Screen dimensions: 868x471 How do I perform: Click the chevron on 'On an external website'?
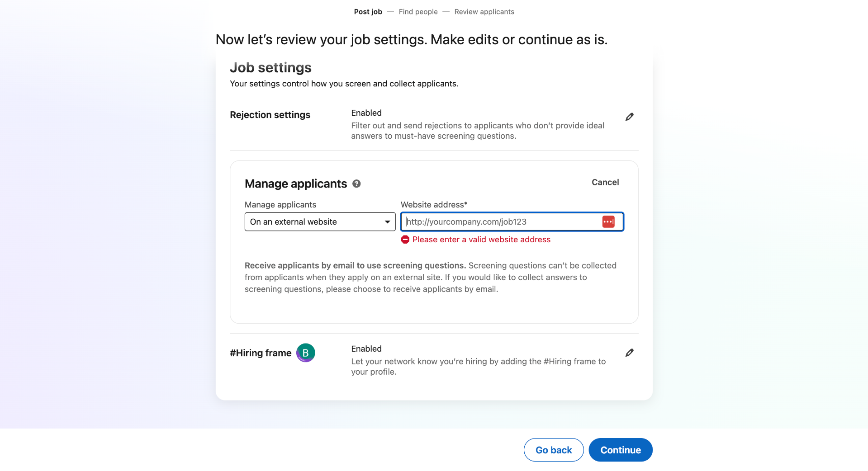(387, 221)
